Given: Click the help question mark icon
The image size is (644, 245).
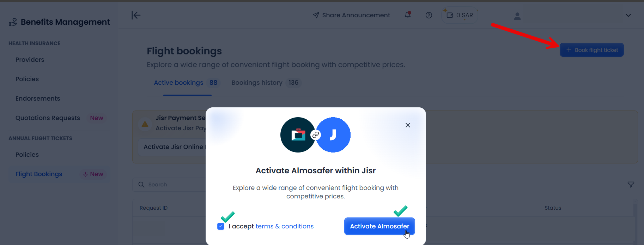Looking at the screenshot, I should [429, 15].
